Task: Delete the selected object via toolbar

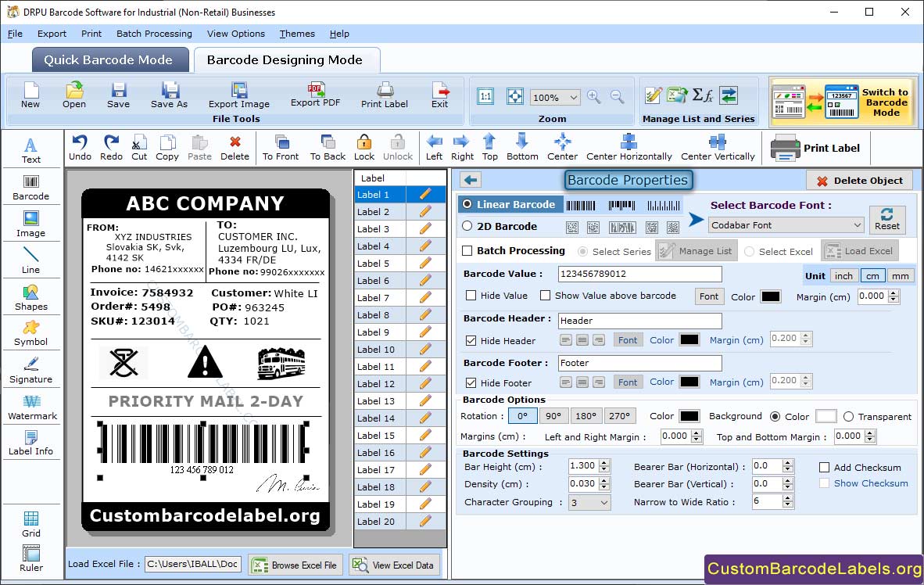Action: pyautogui.click(x=235, y=148)
